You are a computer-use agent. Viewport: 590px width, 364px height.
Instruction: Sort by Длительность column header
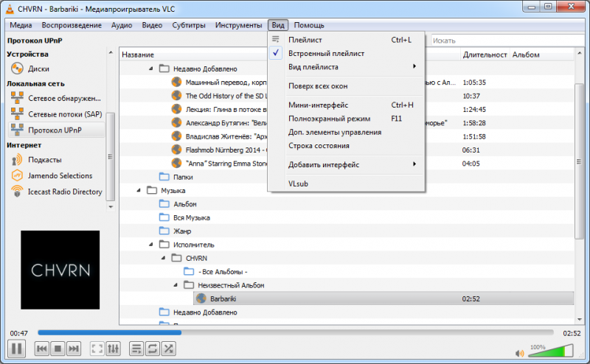[485, 55]
